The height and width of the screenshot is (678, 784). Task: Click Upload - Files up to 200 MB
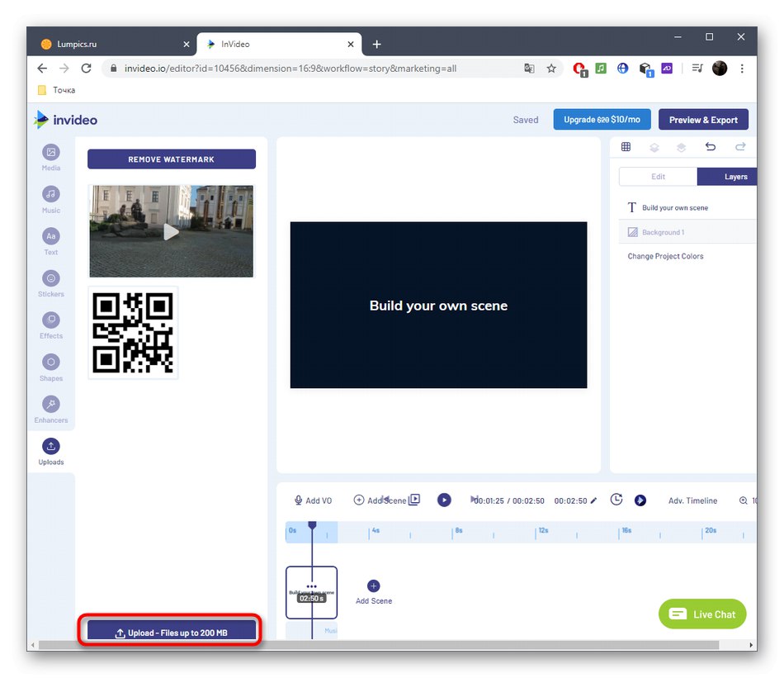[172, 630]
